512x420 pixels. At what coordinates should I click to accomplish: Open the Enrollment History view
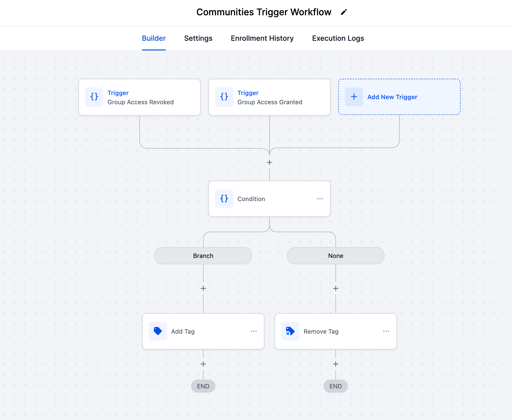262,38
